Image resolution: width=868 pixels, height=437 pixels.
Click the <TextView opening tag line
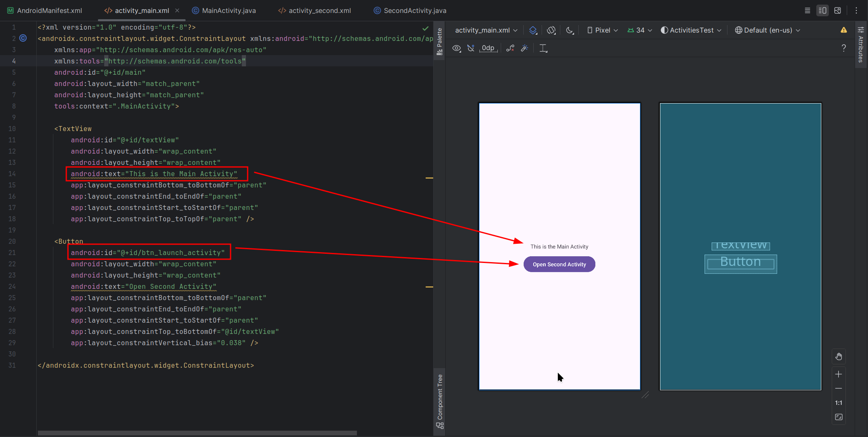(73, 129)
